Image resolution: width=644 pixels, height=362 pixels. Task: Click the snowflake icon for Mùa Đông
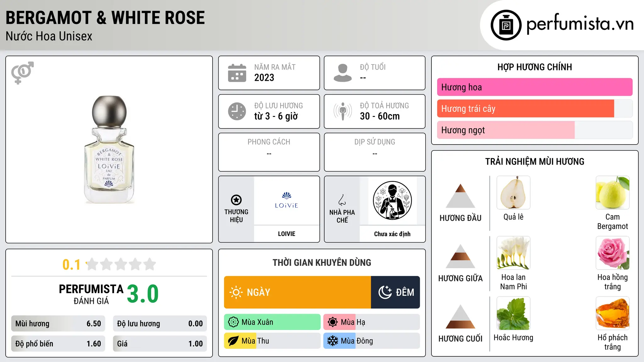(333, 341)
